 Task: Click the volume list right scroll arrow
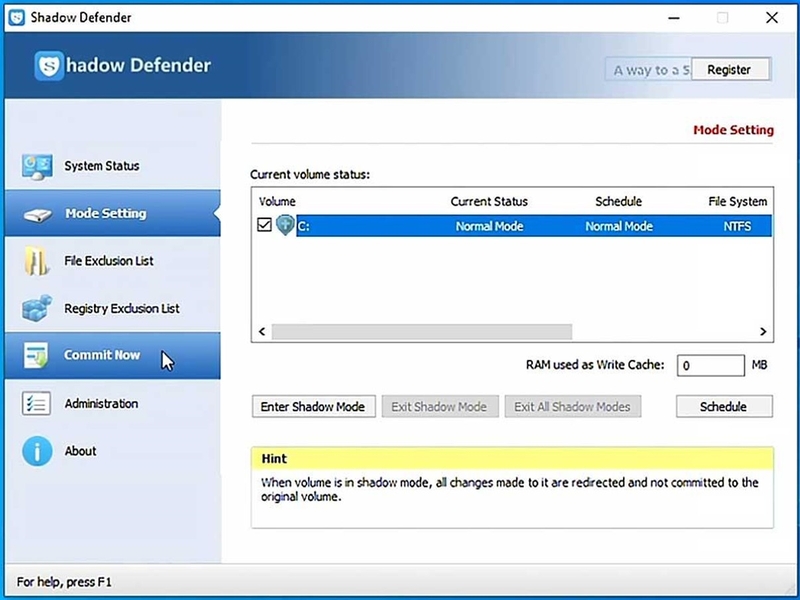click(x=763, y=332)
